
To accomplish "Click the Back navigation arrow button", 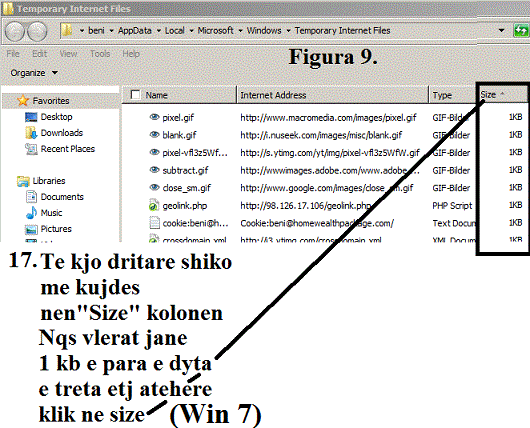I will (x=15, y=31).
